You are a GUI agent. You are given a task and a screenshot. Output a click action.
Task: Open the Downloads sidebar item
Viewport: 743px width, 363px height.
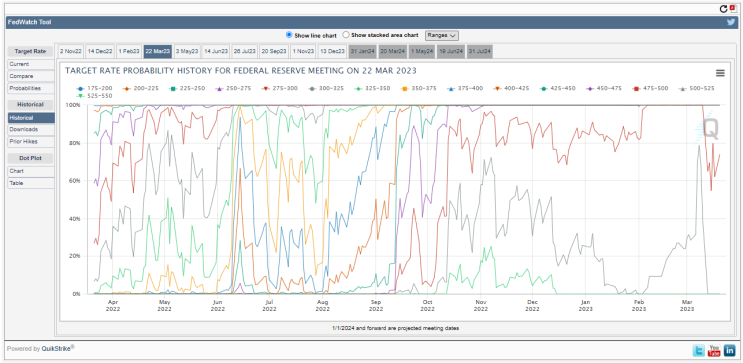[x=31, y=129]
